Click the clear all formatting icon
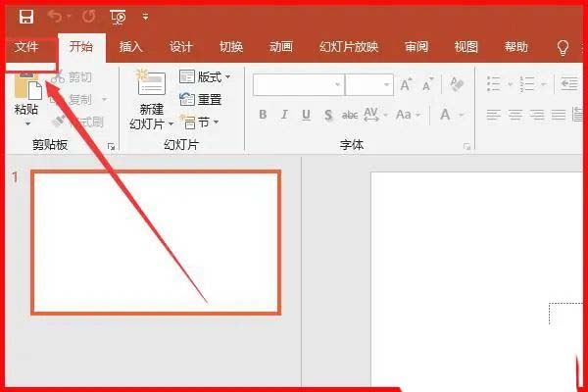Image resolution: width=588 pixels, height=392 pixels. (457, 84)
